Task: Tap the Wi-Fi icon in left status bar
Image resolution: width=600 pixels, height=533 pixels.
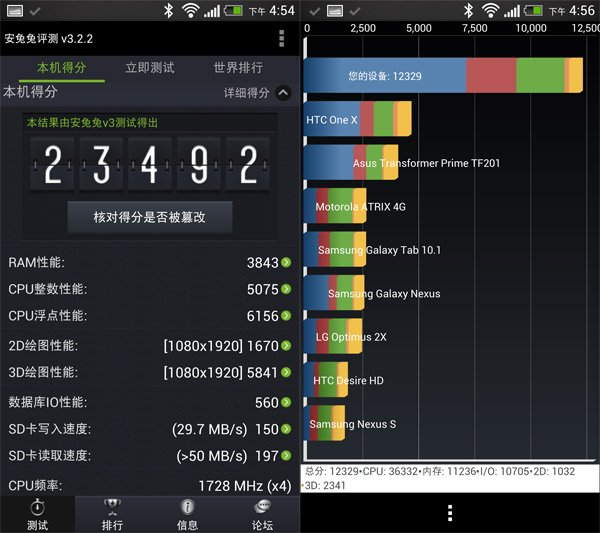Action: pyautogui.click(x=191, y=11)
